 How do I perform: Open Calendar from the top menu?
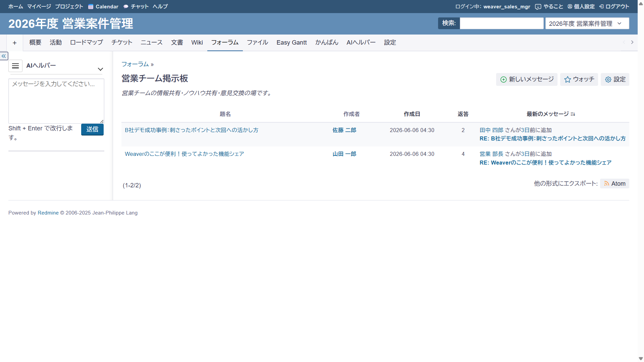click(103, 6)
